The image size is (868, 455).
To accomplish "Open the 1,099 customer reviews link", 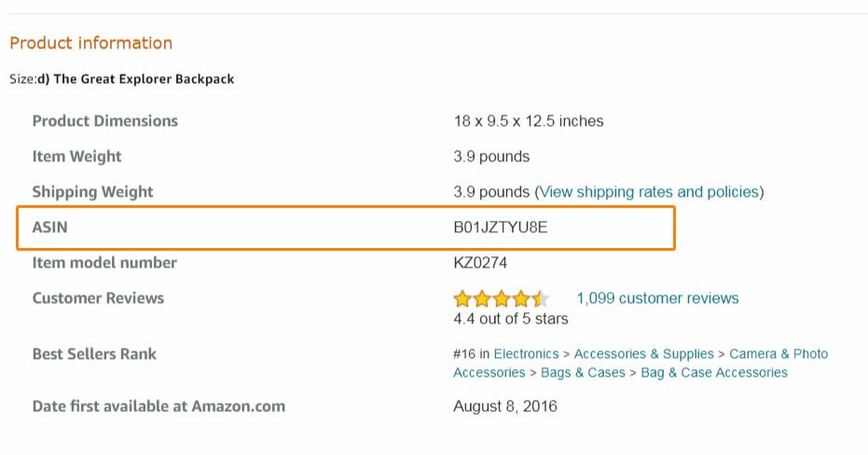I will click(x=657, y=298).
